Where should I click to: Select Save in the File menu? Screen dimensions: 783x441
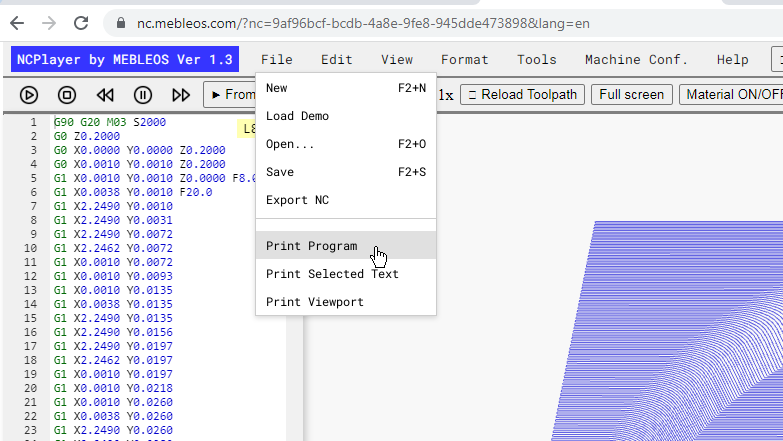346,172
